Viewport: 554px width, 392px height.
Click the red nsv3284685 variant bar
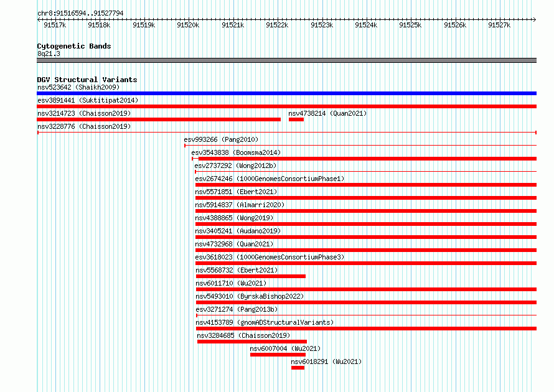click(252, 342)
